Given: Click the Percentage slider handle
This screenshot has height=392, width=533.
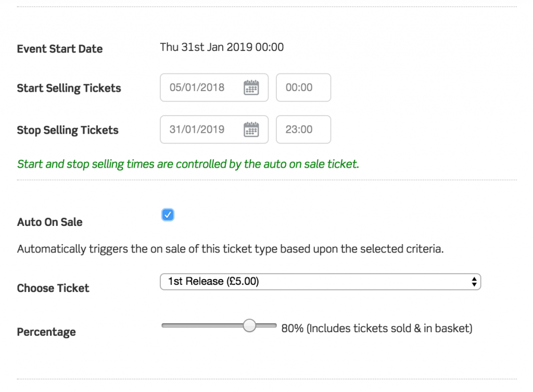Looking at the screenshot, I should (249, 325).
